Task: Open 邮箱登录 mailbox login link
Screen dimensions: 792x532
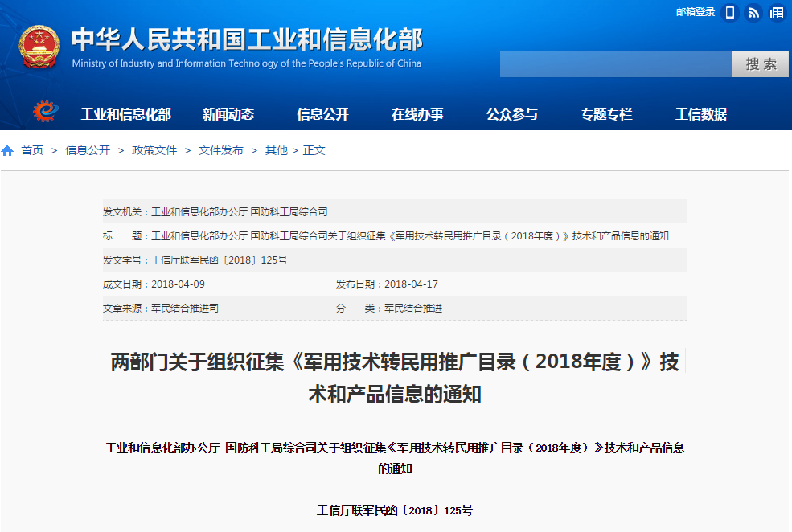Action: pyautogui.click(x=696, y=12)
